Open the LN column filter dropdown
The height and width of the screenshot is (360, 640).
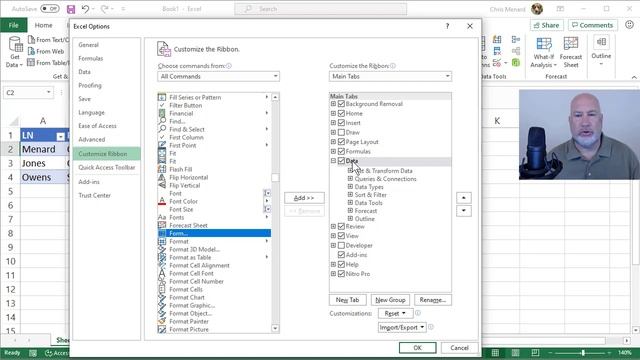click(x=60, y=136)
